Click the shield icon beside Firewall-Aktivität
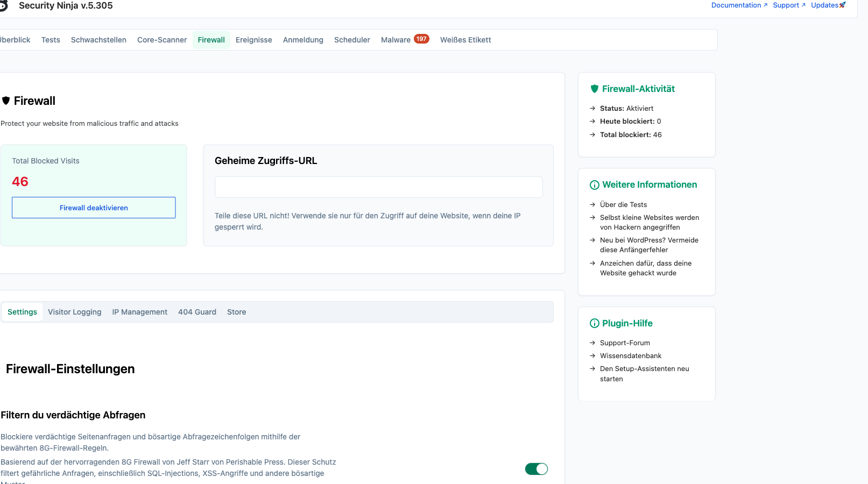Viewport: 868px width, 484px height. [x=595, y=89]
